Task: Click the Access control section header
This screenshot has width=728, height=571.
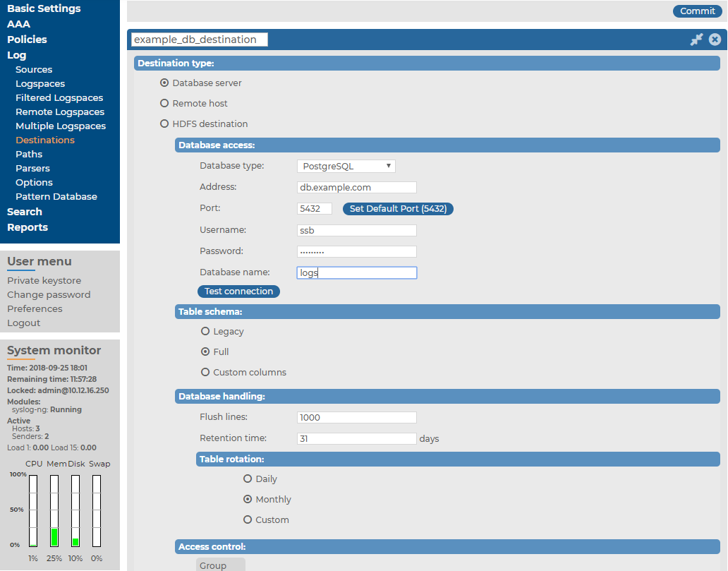Action: pos(447,547)
